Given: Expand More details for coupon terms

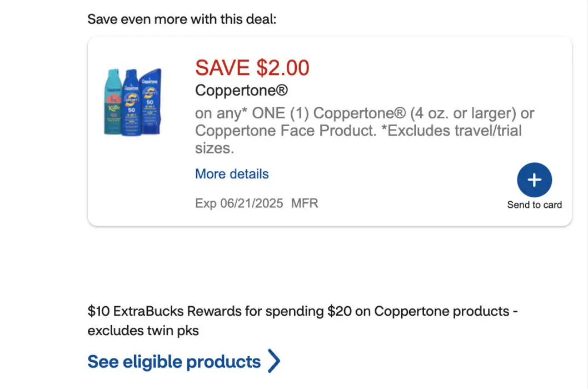Looking at the screenshot, I should click(231, 174).
